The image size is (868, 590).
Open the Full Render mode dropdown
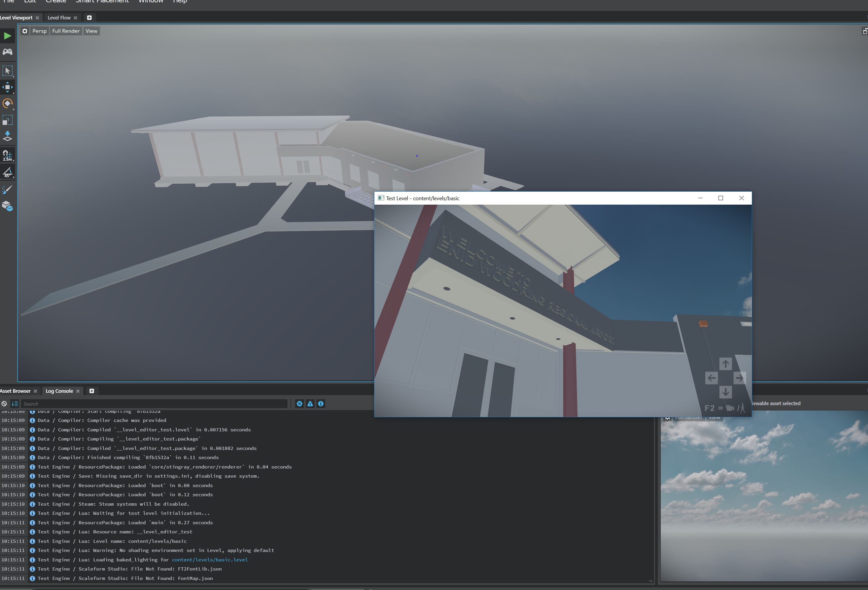[66, 31]
